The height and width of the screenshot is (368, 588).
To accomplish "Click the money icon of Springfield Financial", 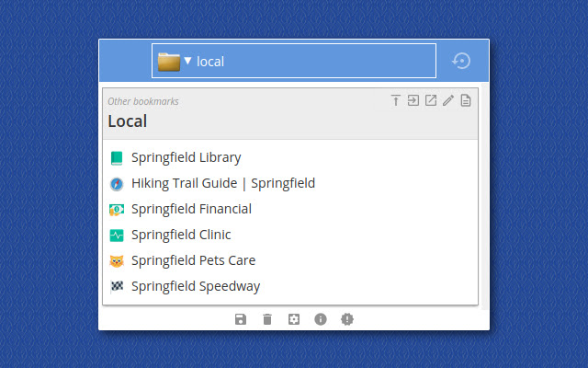I will pos(117,210).
